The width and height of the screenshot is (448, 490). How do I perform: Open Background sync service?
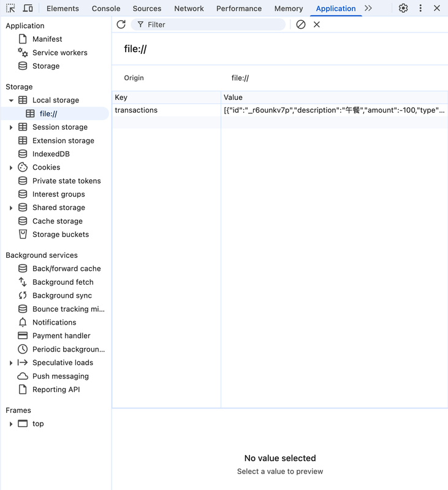[63, 296]
